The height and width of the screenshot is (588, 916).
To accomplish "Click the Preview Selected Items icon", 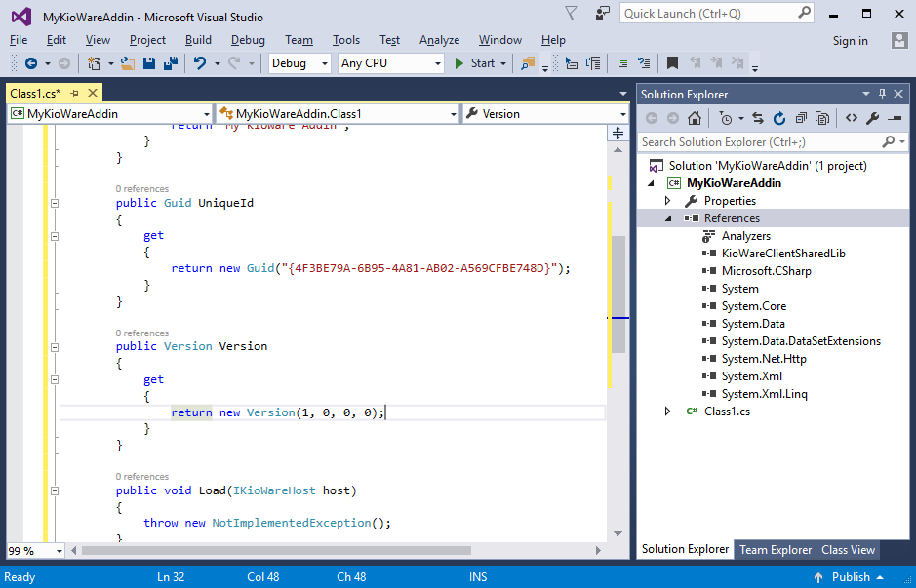I will [895, 119].
